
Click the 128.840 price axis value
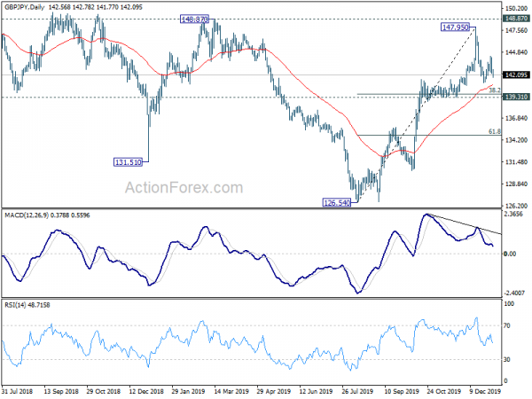pos(516,184)
